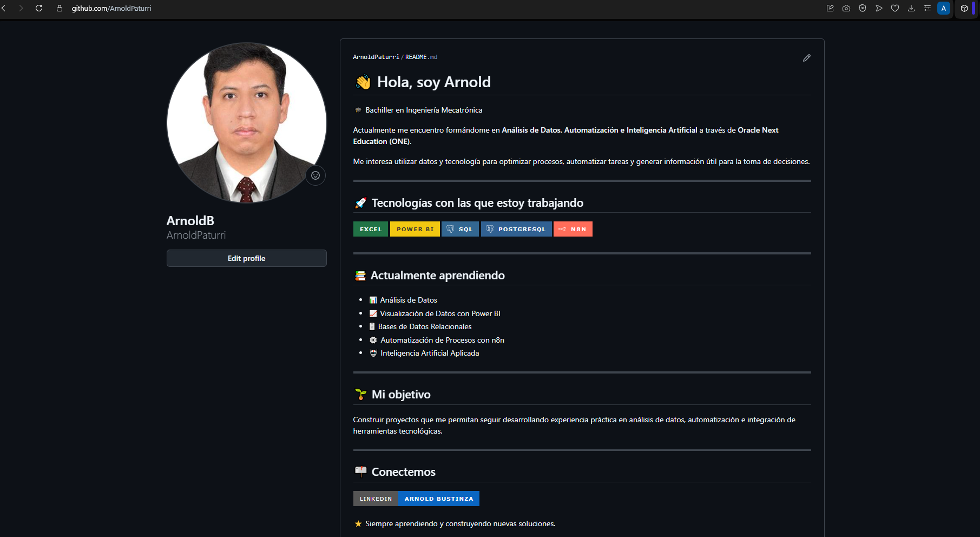Click the PostgreSQL badge
Screen dimensions: 980x537
(x=516, y=229)
